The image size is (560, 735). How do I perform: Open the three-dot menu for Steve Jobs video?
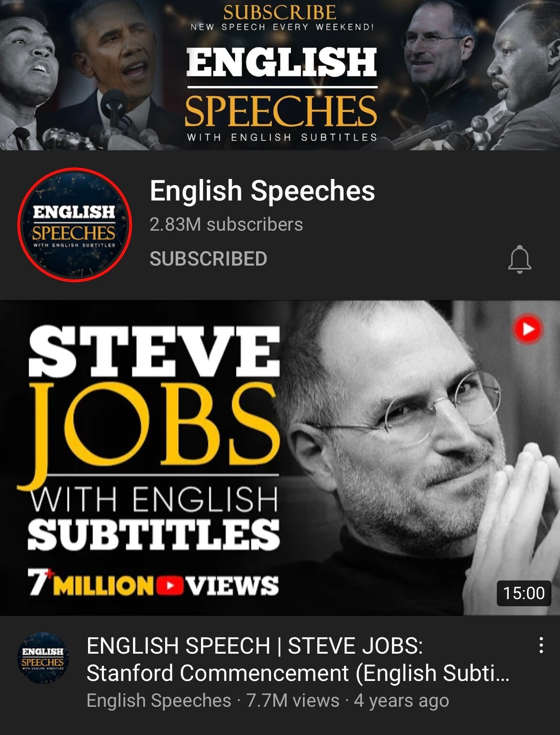pyautogui.click(x=541, y=645)
